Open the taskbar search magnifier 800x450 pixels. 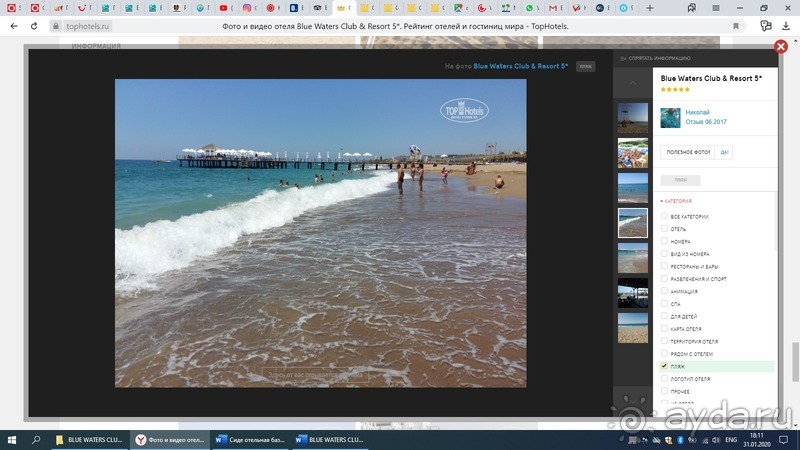point(36,439)
